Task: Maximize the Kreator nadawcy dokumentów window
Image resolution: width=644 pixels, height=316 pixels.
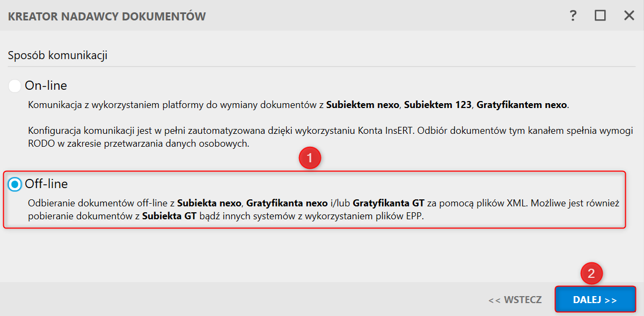Action: coord(600,16)
